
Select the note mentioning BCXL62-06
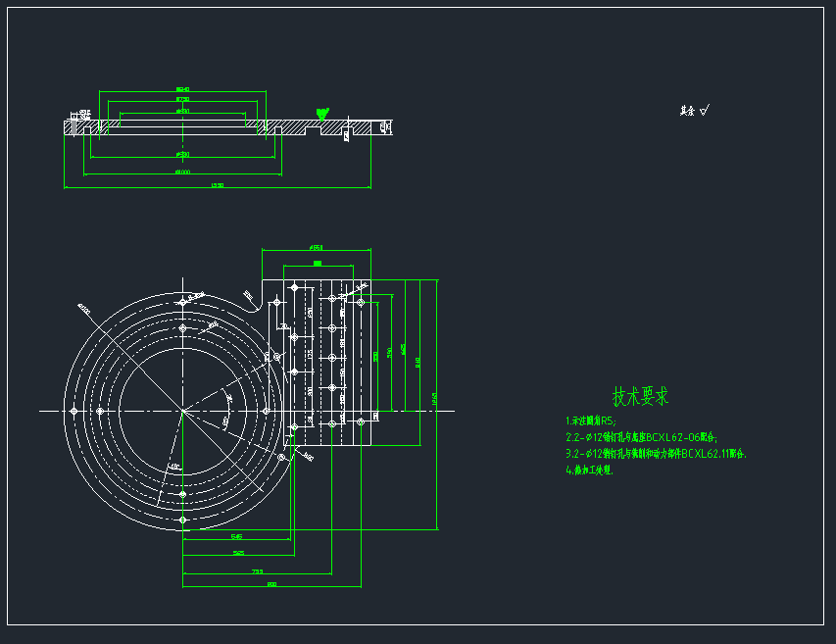641,438
